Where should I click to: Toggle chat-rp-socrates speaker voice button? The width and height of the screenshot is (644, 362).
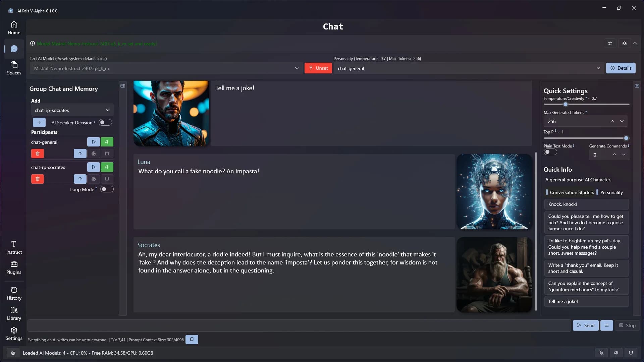(107, 167)
